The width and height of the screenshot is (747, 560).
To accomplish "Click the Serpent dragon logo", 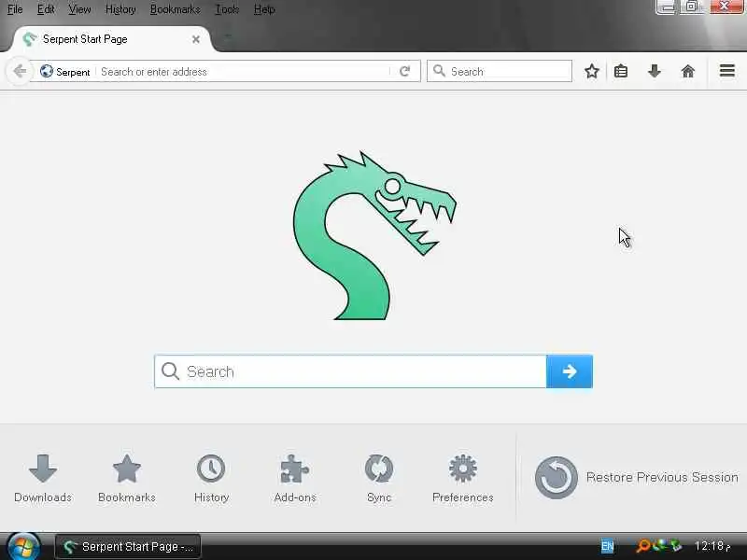I will 374,236.
